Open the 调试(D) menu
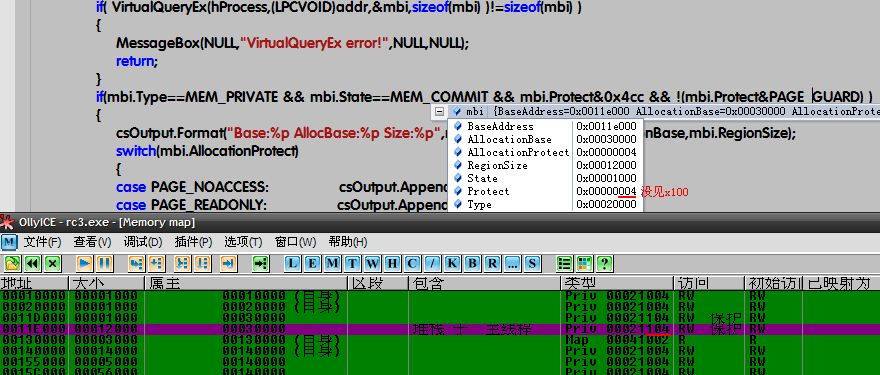 [143, 243]
